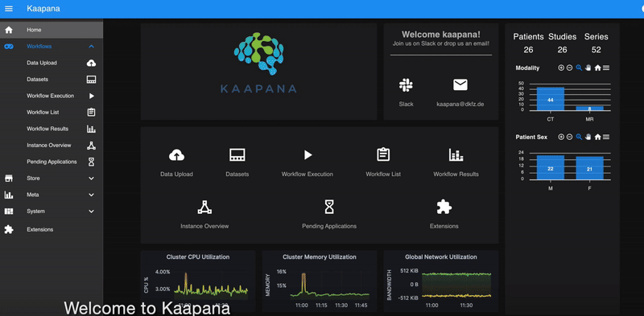Select zoom tool on Patient Sex chart
This screenshot has width=644, height=316.
pos(579,137)
